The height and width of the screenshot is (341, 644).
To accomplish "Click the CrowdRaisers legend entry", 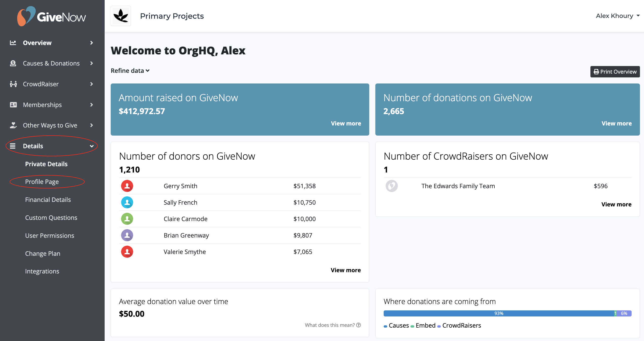I will [x=459, y=326].
